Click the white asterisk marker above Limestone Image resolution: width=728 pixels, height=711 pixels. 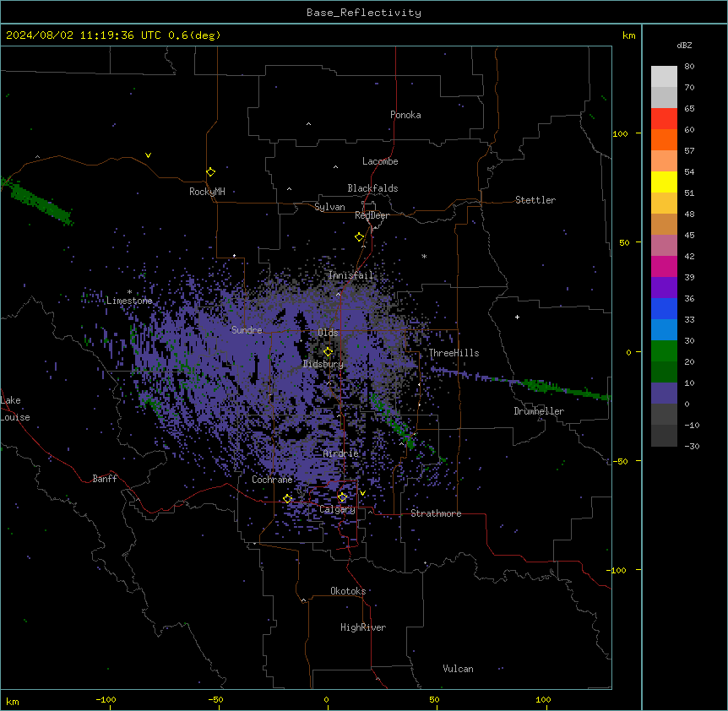tap(129, 292)
